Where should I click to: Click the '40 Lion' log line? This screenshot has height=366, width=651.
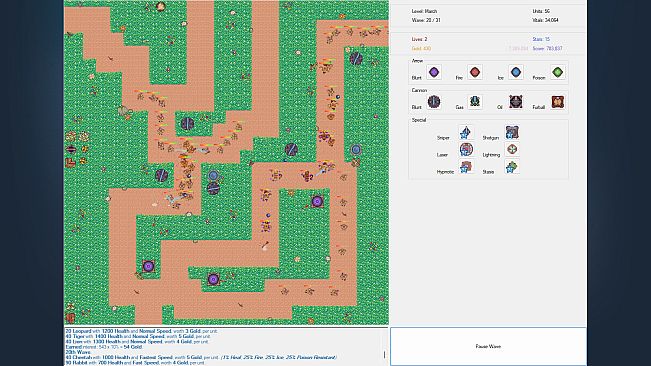click(137, 342)
